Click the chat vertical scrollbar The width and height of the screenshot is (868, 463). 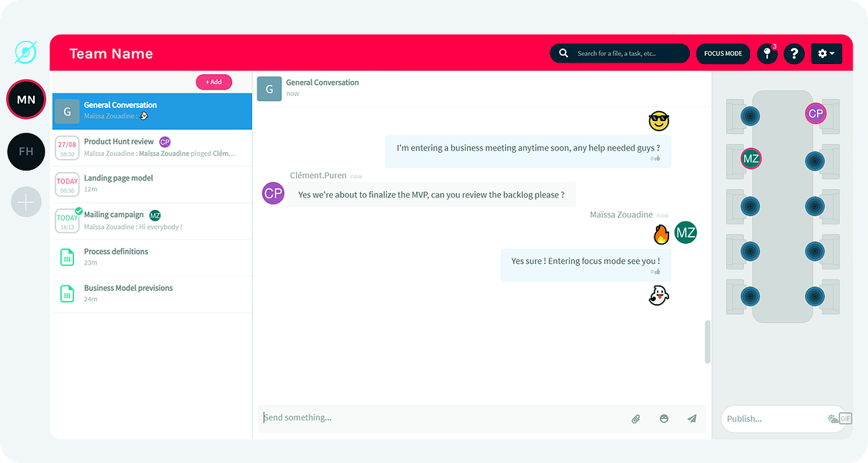708,342
